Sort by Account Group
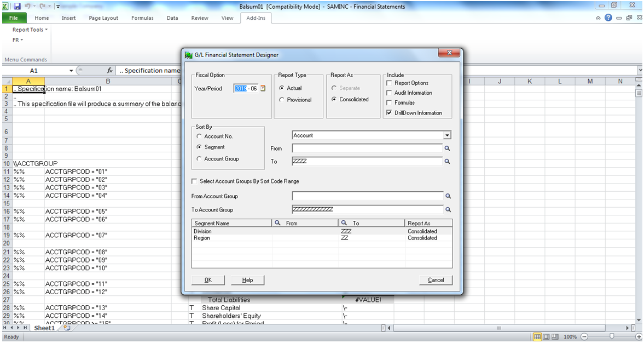Viewport: 644px width, 343px height. pyautogui.click(x=217, y=159)
